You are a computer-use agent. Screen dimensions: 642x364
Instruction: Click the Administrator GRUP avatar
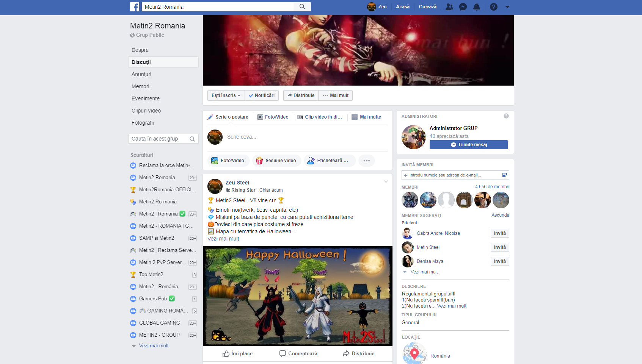point(414,137)
